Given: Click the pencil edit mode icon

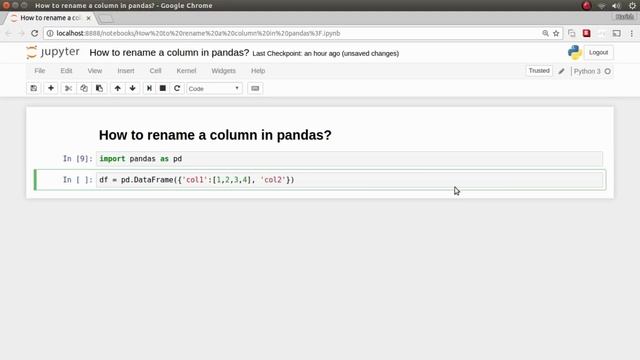Looking at the screenshot, I should tap(562, 71).
